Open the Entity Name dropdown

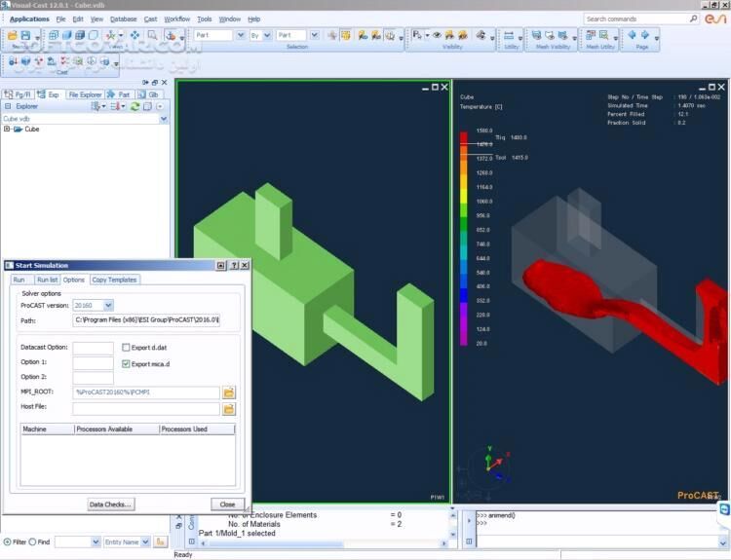click(x=144, y=541)
